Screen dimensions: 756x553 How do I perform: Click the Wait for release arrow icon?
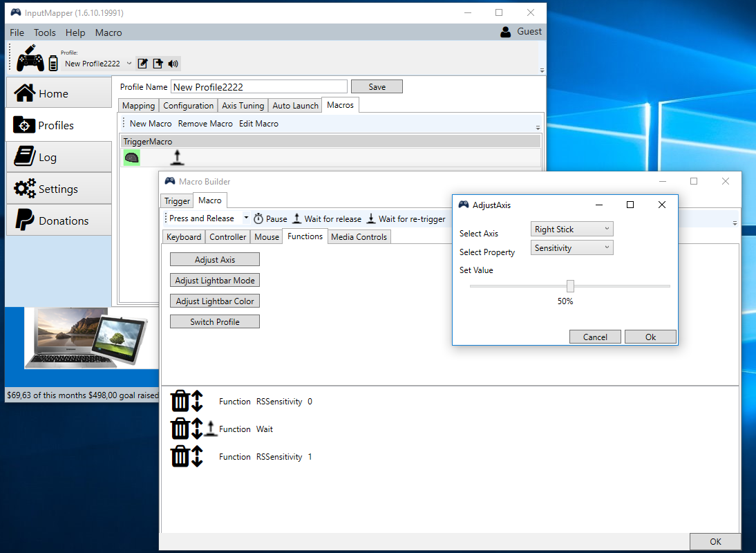tap(297, 219)
